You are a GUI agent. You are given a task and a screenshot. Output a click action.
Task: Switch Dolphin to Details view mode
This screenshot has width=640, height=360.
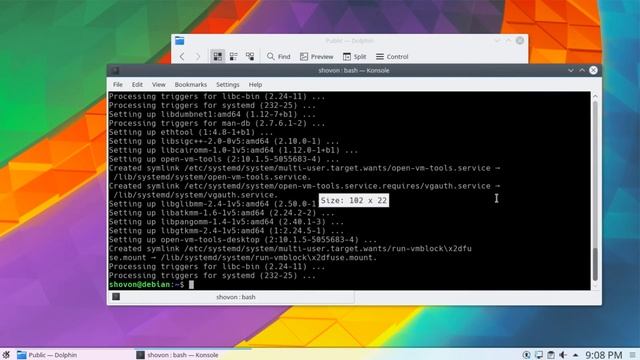pos(250,56)
